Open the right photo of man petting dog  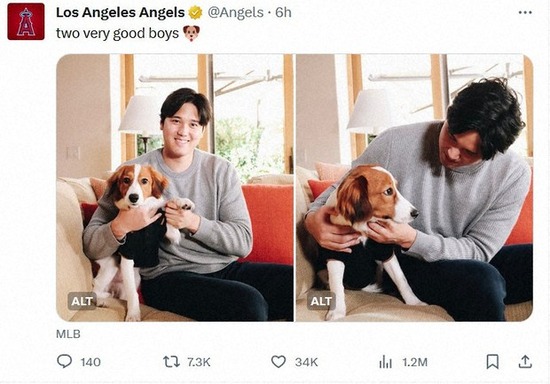pos(415,188)
